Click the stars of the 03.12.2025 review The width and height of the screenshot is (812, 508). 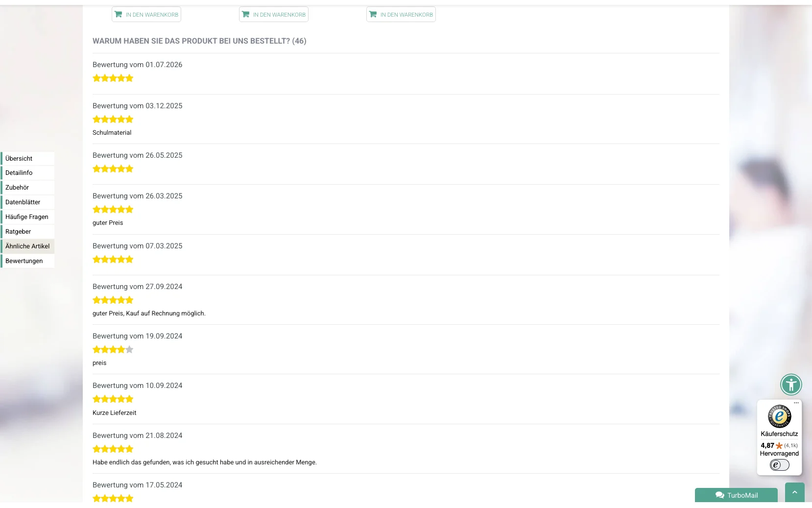point(113,119)
